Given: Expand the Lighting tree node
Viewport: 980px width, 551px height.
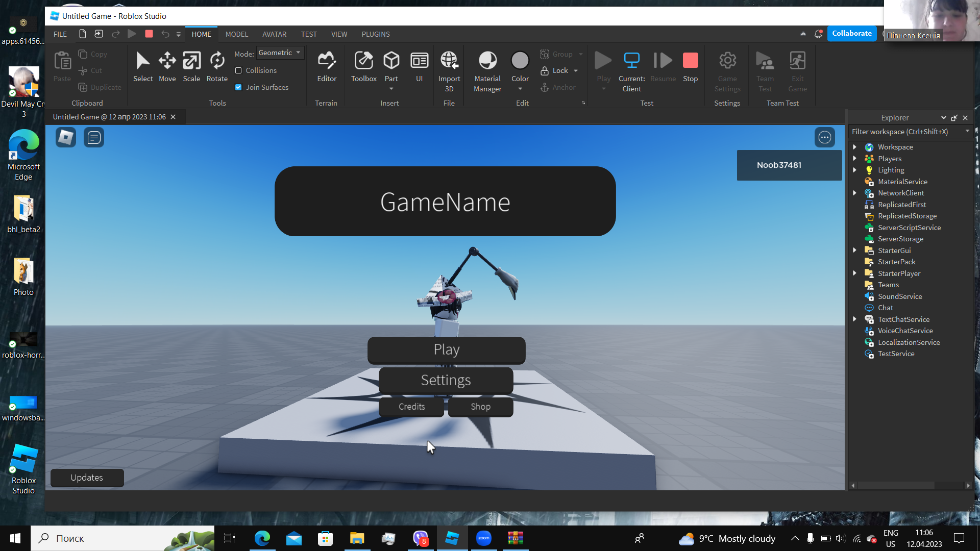Looking at the screenshot, I should [x=854, y=170].
